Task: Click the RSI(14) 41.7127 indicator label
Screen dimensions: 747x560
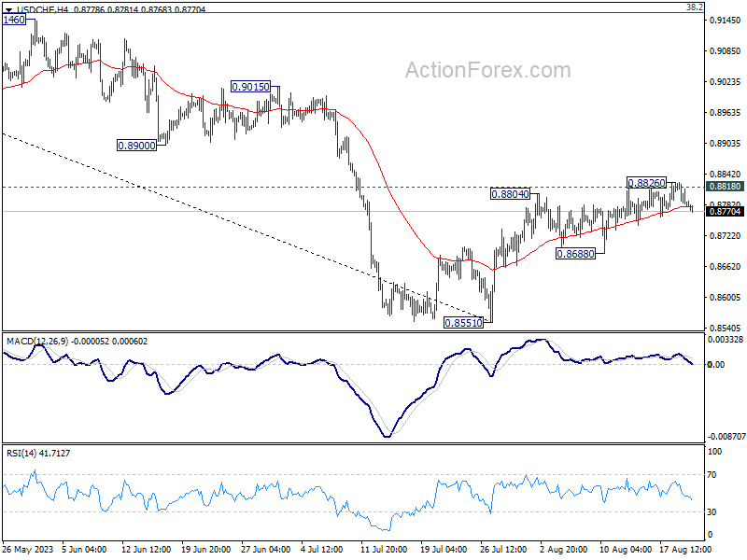Action: point(38,454)
